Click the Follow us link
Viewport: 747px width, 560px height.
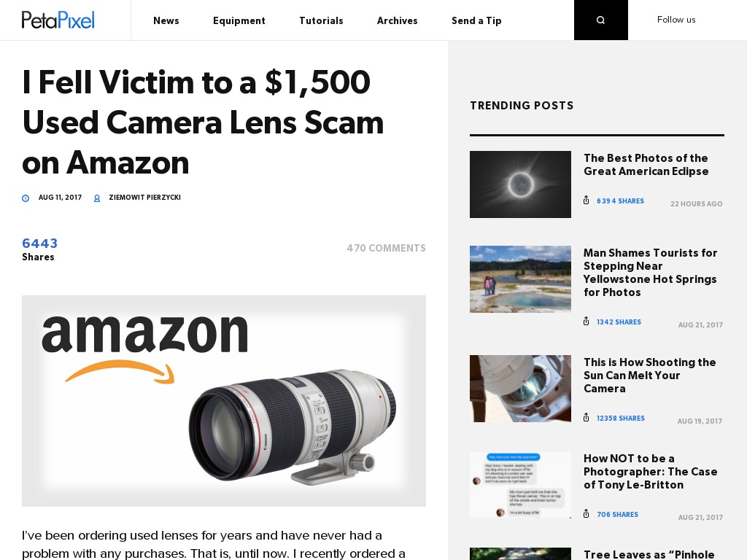(x=676, y=20)
